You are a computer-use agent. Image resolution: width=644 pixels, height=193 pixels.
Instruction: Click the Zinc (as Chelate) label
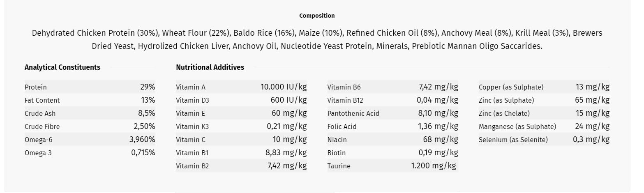coord(504,113)
